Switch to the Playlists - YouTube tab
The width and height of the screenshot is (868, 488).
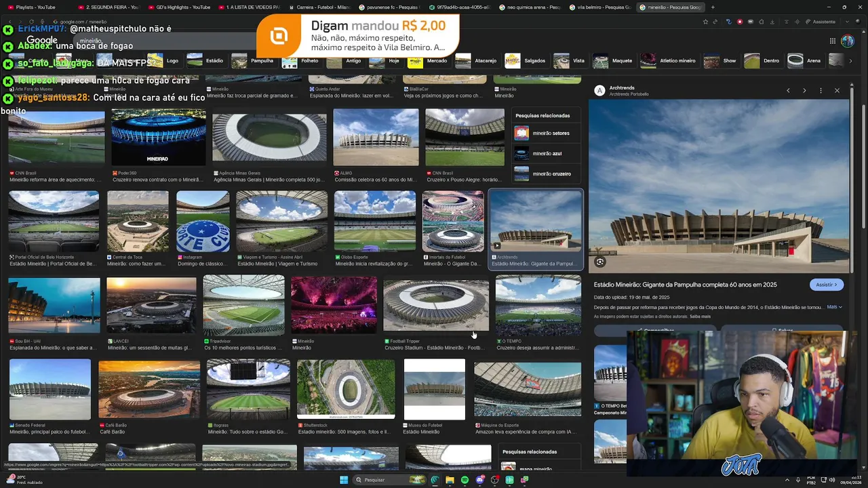(x=34, y=7)
